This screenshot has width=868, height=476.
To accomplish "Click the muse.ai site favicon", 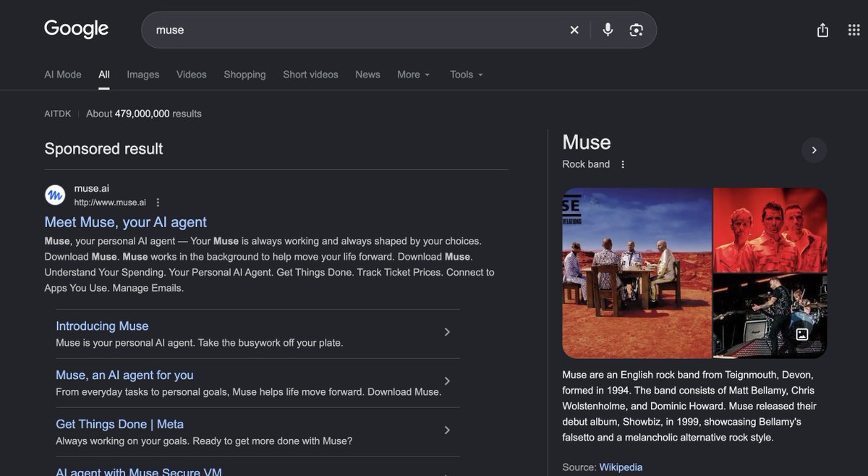I will [55, 195].
